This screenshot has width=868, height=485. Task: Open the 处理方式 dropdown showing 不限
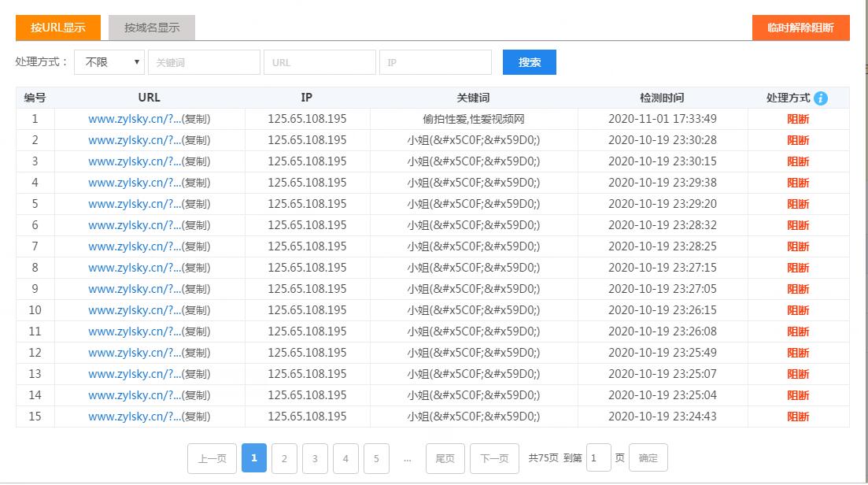pos(109,62)
